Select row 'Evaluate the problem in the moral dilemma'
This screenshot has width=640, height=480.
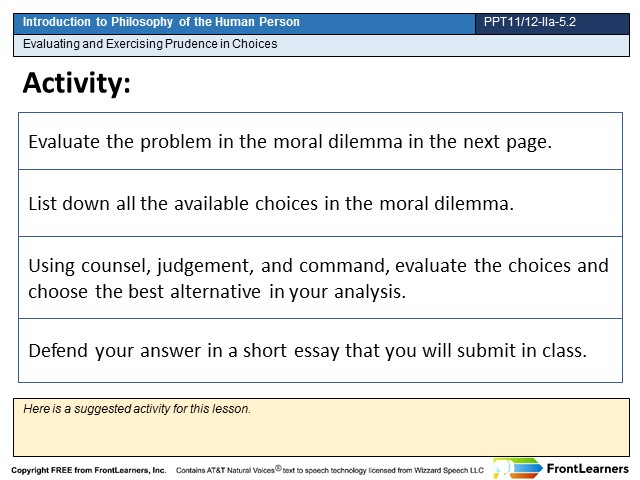320,141
